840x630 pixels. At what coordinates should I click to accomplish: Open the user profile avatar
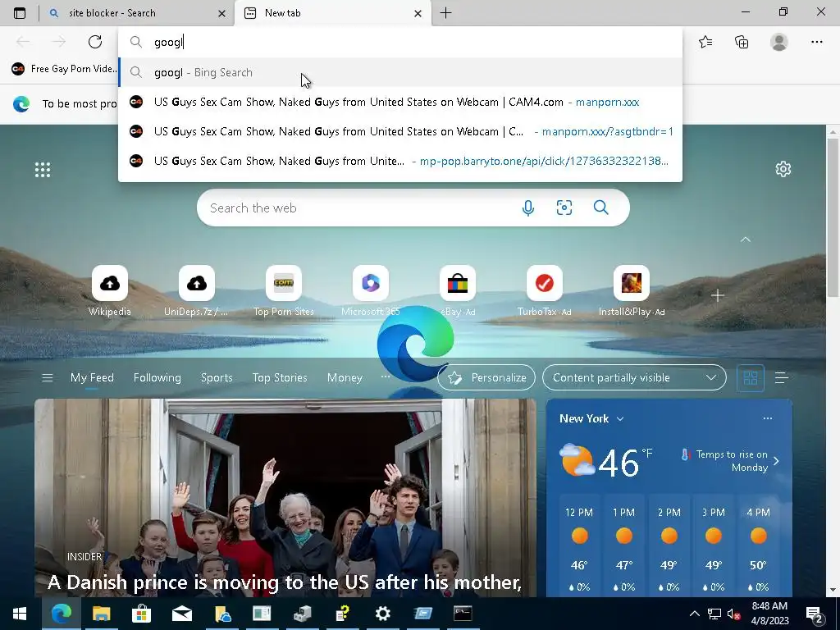click(x=779, y=42)
